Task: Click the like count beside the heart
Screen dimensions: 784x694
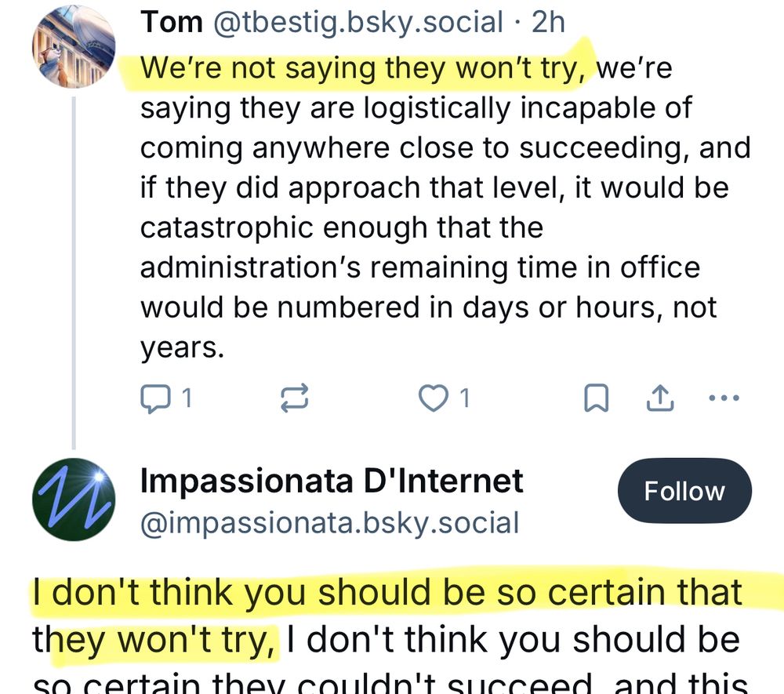Action: pyautogui.click(x=464, y=399)
